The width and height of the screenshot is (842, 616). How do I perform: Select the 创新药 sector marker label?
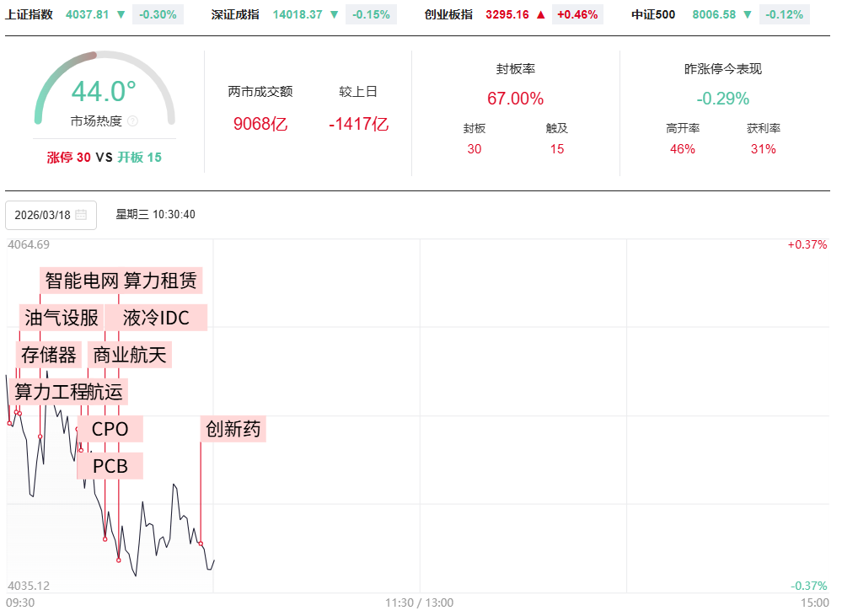pos(233,429)
